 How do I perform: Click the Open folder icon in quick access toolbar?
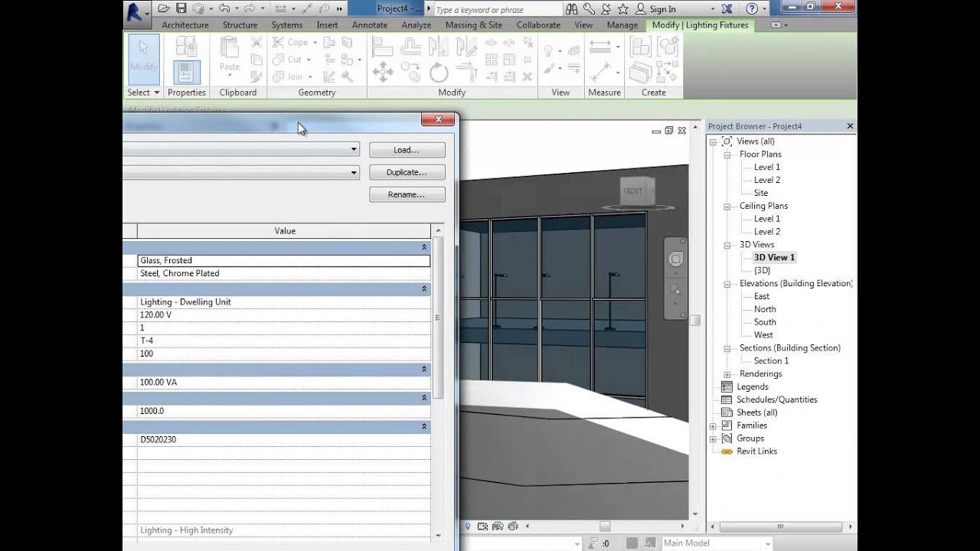tap(164, 9)
